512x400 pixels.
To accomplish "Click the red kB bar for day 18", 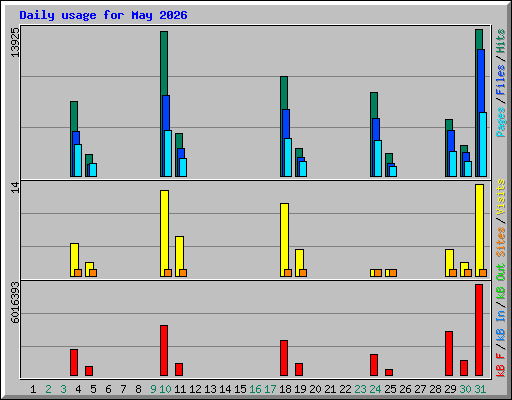I will [284, 358].
